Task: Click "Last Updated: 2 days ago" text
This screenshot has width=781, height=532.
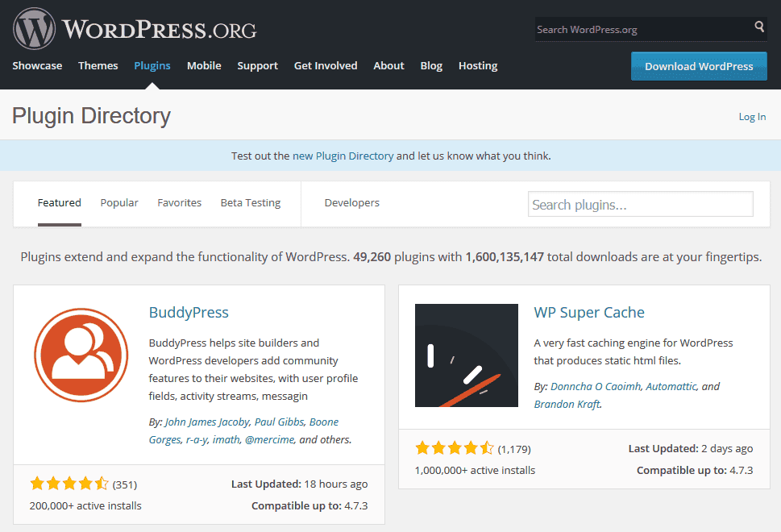Action: (x=691, y=448)
